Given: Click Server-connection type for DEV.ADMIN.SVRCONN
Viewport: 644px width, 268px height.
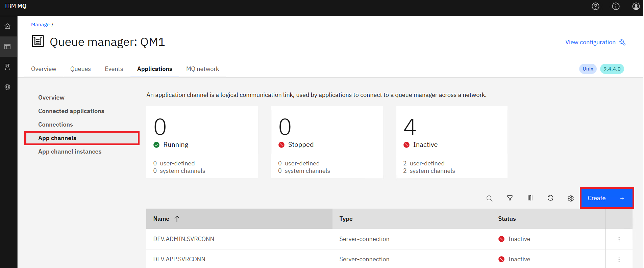Looking at the screenshot, I should pyautogui.click(x=364, y=239).
